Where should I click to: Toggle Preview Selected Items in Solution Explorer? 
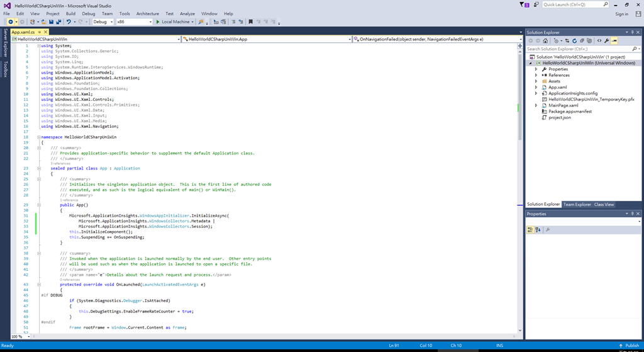pyautogui.click(x=614, y=41)
